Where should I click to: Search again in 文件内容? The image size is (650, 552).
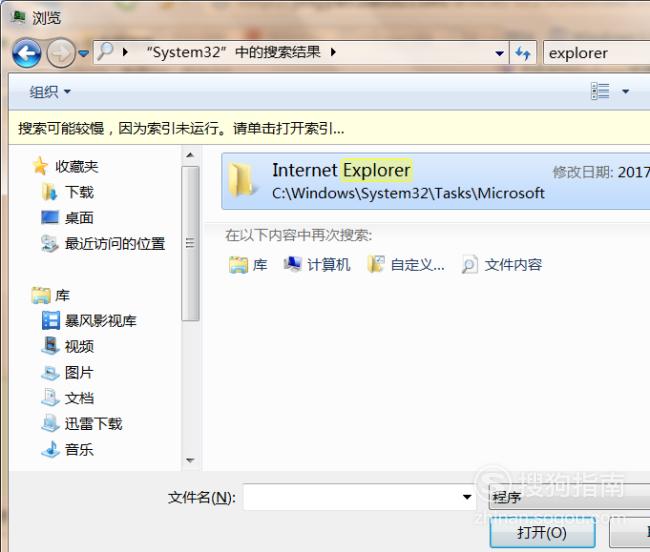pos(502,264)
